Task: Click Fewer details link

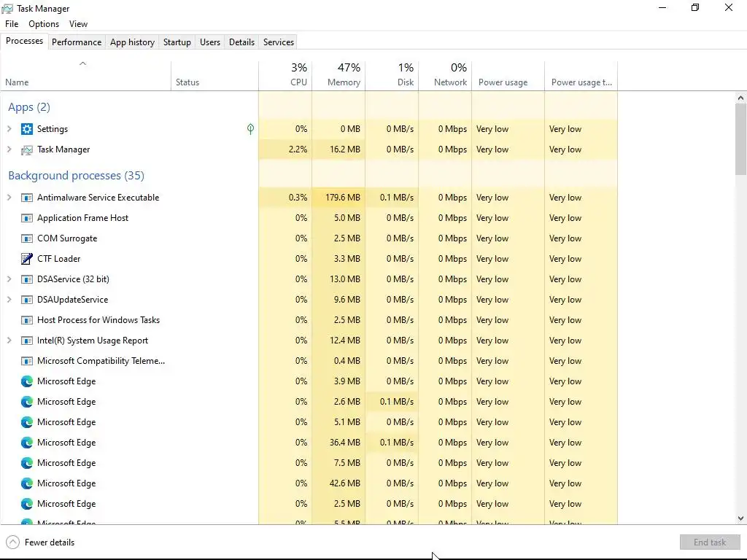Action: click(50, 542)
